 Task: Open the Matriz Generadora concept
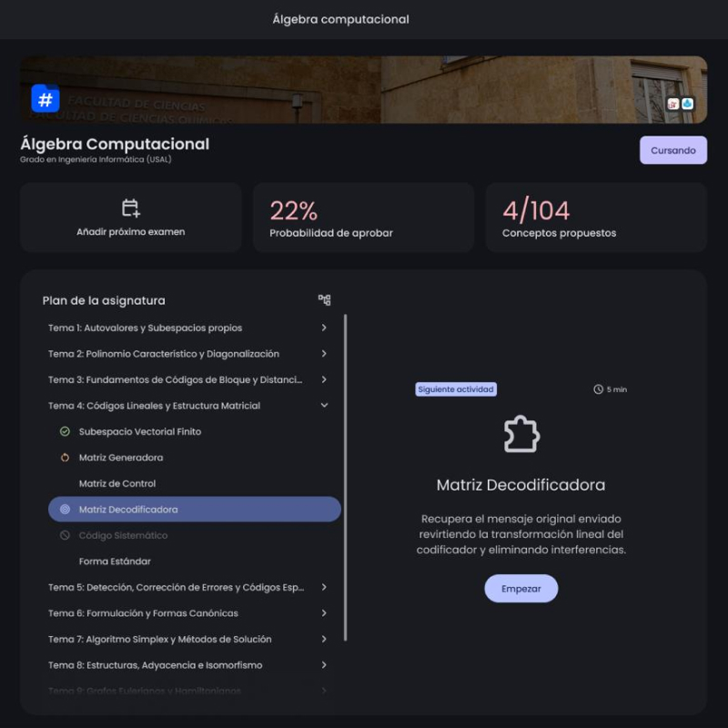tap(195, 458)
